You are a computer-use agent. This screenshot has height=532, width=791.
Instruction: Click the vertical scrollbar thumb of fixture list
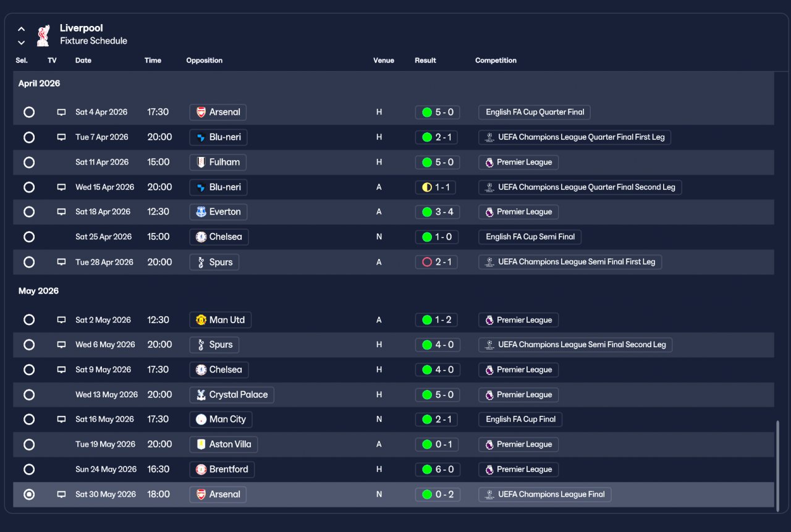[x=777, y=466]
